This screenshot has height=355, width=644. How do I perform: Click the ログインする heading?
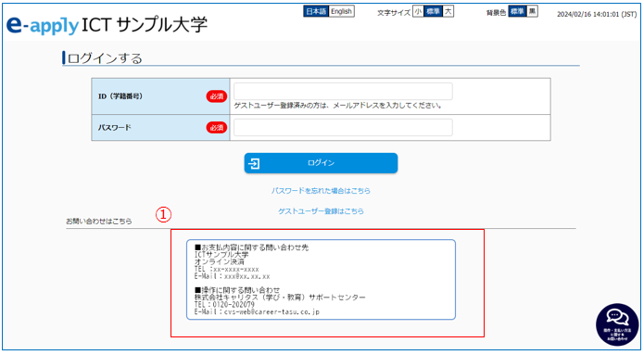click(105, 58)
